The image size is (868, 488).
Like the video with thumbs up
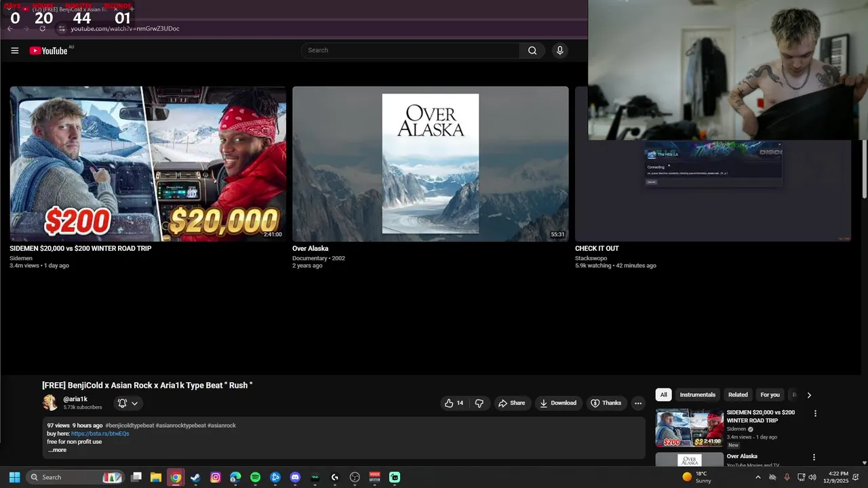pyautogui.click(x=454, y=403)
